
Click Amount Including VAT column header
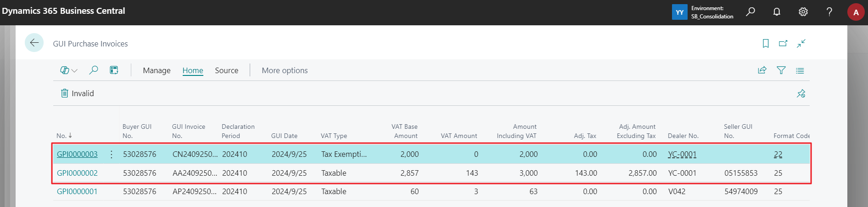coord(516,131)
